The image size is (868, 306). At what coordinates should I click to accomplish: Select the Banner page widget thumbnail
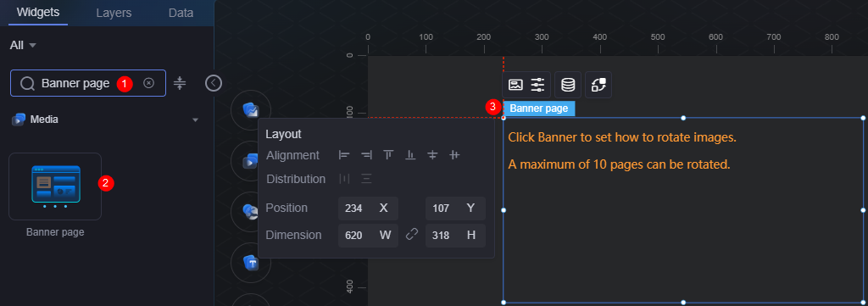[55, 186]
